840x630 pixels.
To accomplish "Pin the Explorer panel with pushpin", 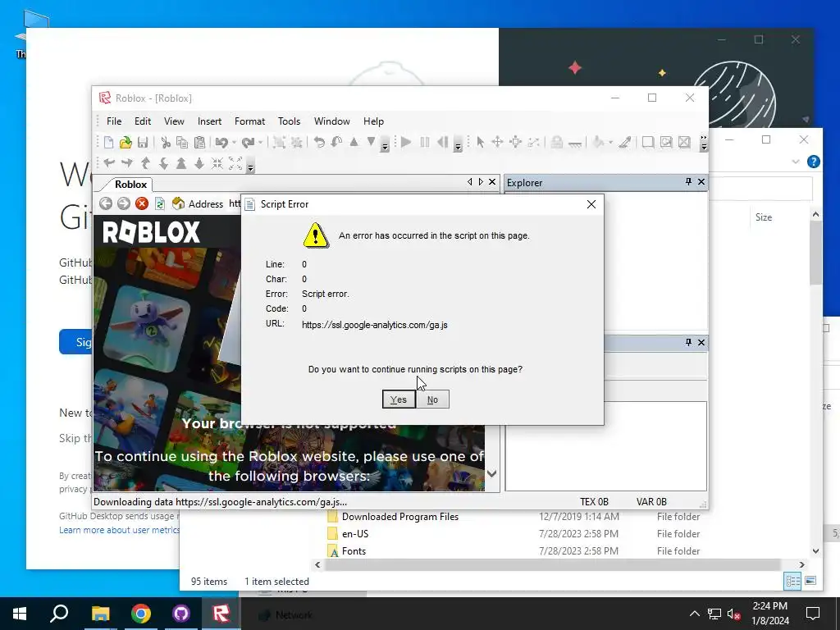I will pos(688,182).
